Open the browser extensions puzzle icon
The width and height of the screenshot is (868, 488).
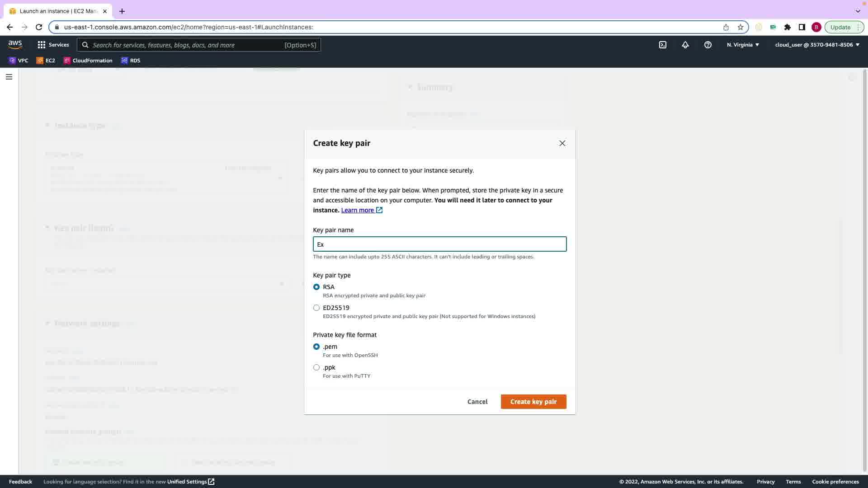tap(788, 27)
